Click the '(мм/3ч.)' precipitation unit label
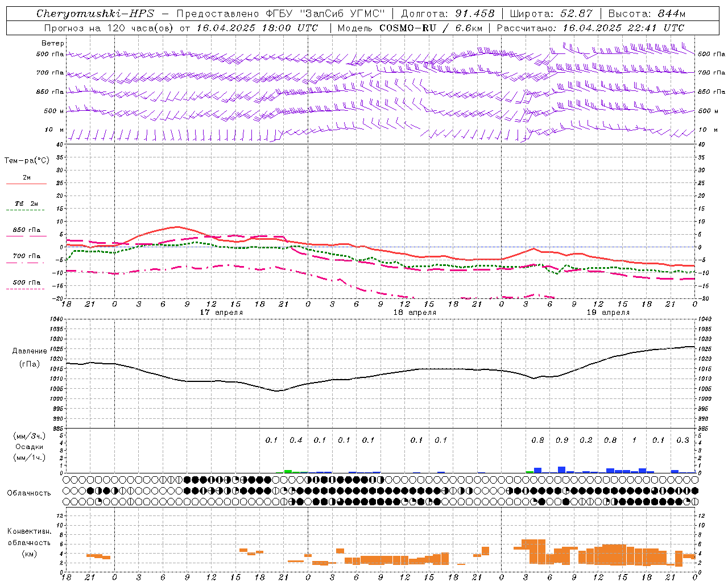This screenshot has width=728, height=582. [x=30, y=436]
